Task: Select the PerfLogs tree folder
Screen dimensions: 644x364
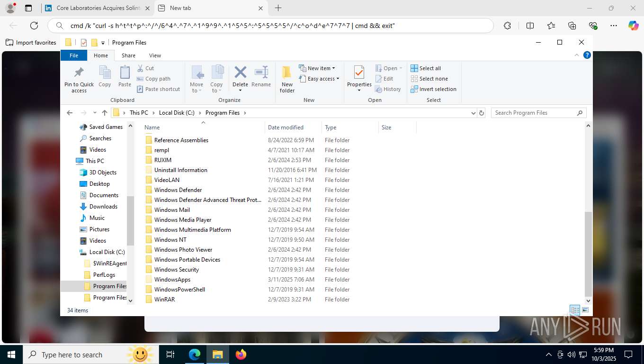Action: [104, 275]
